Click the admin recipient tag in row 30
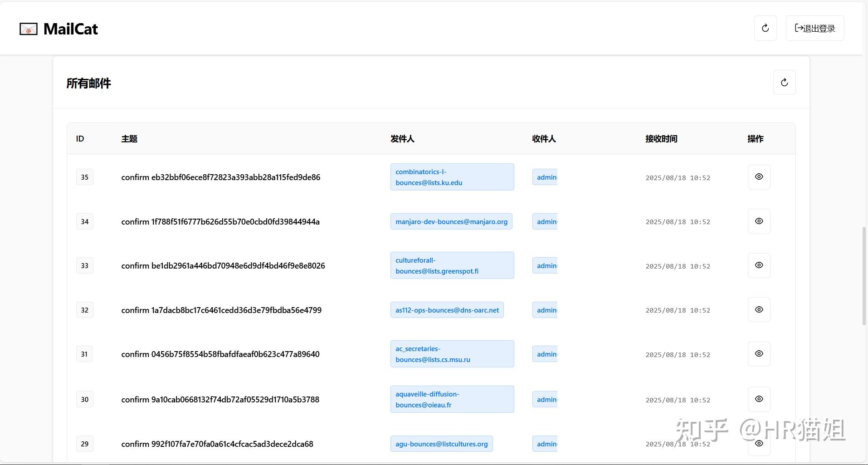This screenshot has width=868, height=465. pyautogui.click(x=545, y=399)
